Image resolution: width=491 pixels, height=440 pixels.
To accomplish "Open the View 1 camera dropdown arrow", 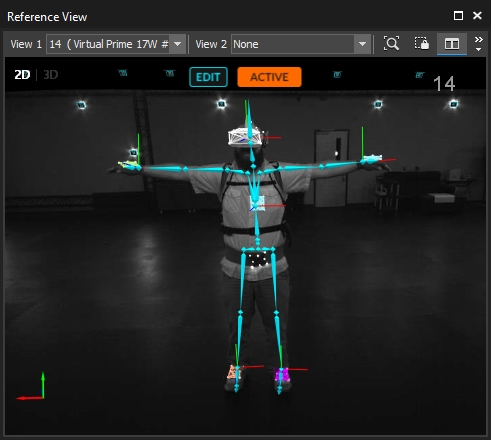I will pos(178,44).
